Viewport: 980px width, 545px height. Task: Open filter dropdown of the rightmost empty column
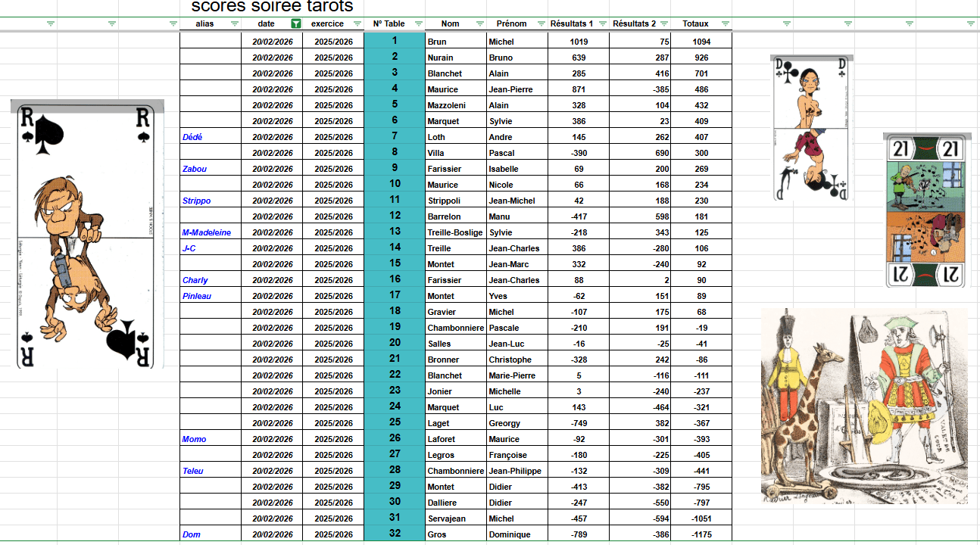pyautogui.click(x=970, y=23)
